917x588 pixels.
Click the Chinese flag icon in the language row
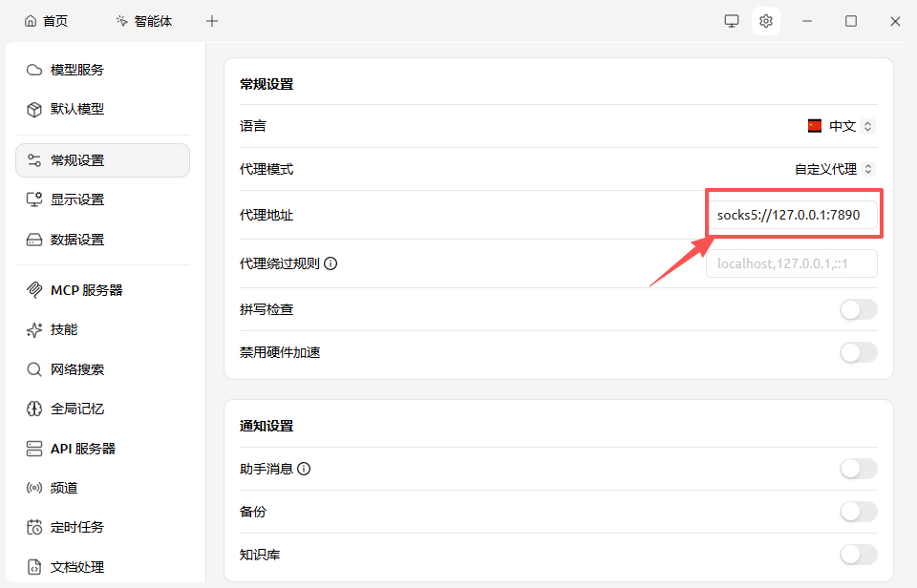point(815,126)
